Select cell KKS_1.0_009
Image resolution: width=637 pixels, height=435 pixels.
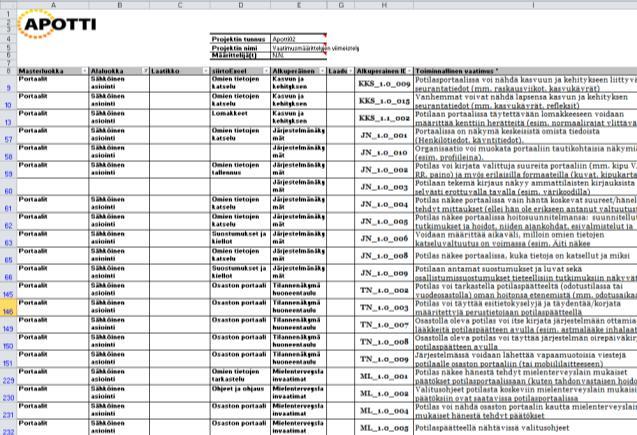pyautogui.click(x=384, y=84)
